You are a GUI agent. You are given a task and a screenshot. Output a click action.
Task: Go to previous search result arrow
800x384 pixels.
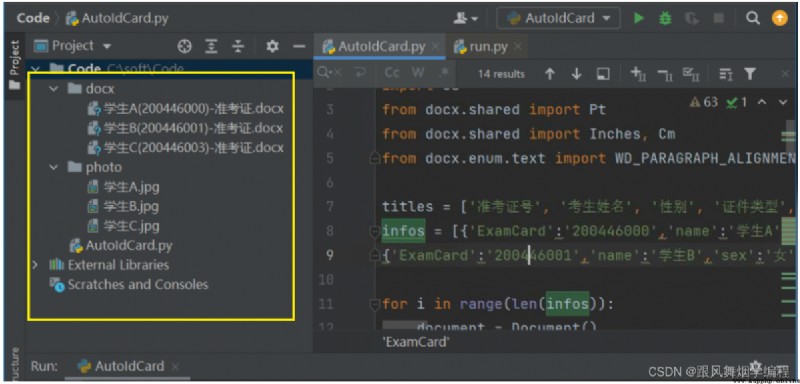549,74
